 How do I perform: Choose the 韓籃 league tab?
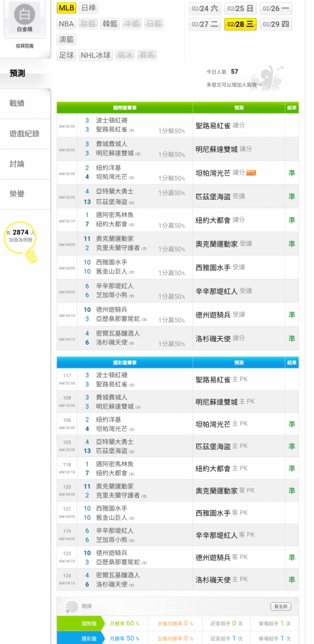click(110, 24)
